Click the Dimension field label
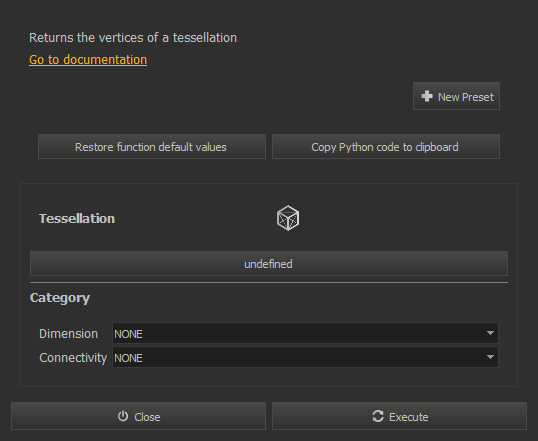The height and width of the screenshot is (441, 538). 68,334
